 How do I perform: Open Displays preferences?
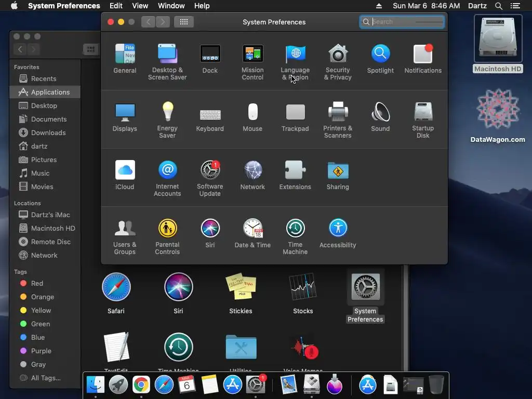[125, 117]
